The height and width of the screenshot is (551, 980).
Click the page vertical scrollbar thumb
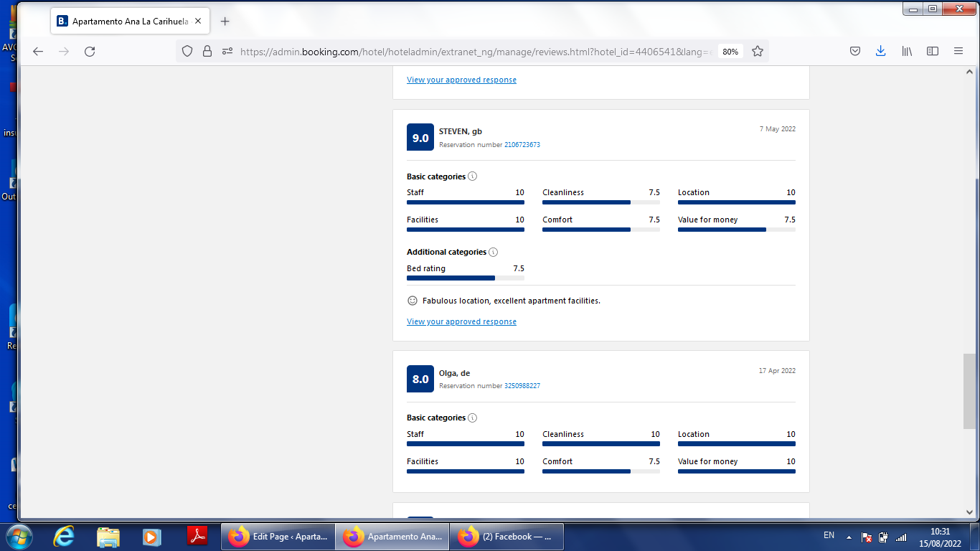(x=969, y=391)
